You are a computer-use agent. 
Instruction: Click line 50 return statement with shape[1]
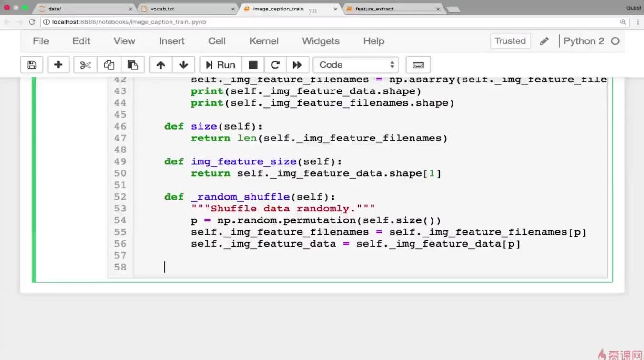(316, 173)
